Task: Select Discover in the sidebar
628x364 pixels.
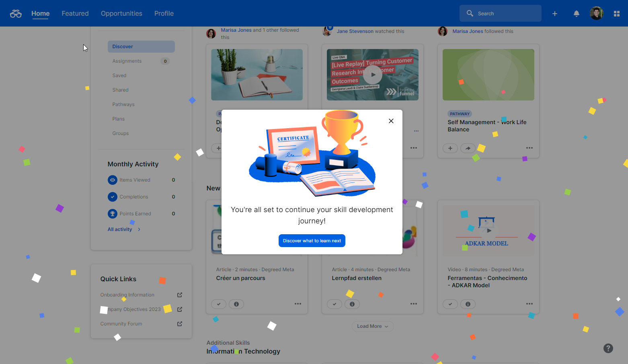Action: [x=141, y=47]
